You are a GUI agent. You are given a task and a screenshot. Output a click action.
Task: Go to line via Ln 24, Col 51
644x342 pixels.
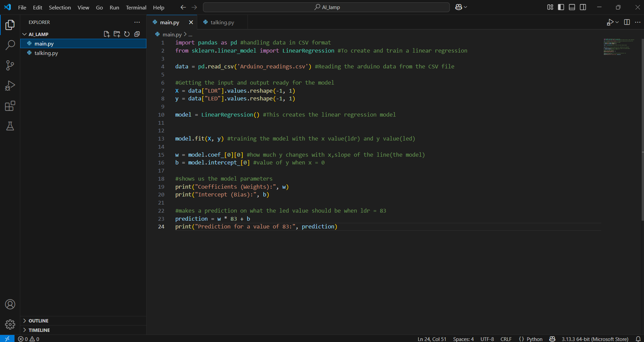coord(432,339)
